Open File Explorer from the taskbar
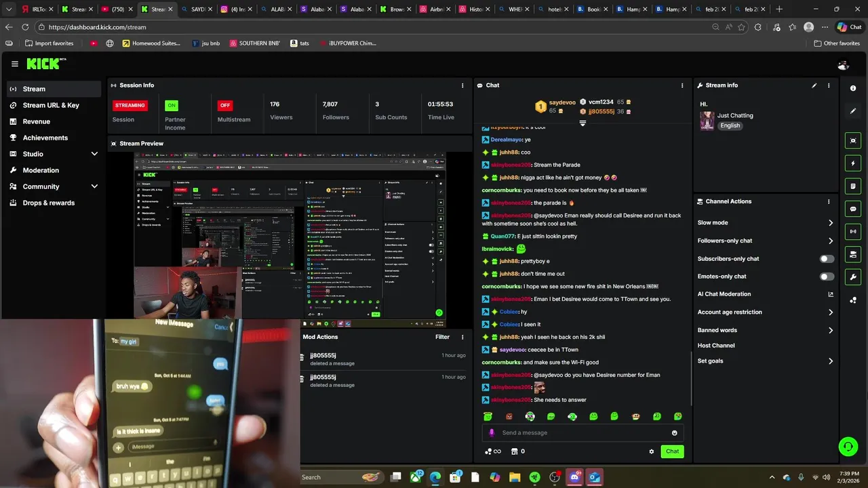The height and width of the screenshot is (488, 868). click(515, 477)
